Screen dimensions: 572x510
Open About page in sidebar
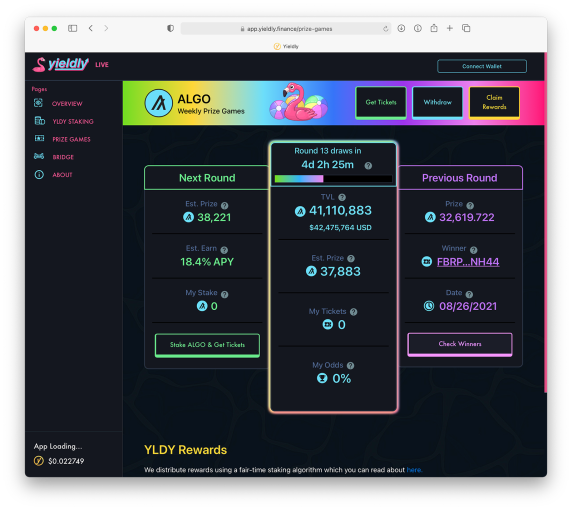(x=62, y=175)
